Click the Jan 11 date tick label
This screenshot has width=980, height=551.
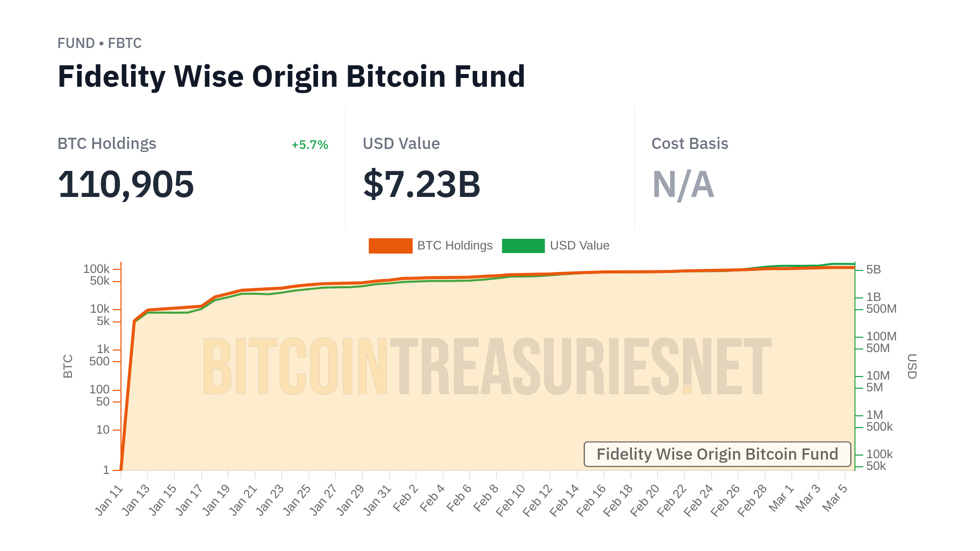[x=109, y=500]
